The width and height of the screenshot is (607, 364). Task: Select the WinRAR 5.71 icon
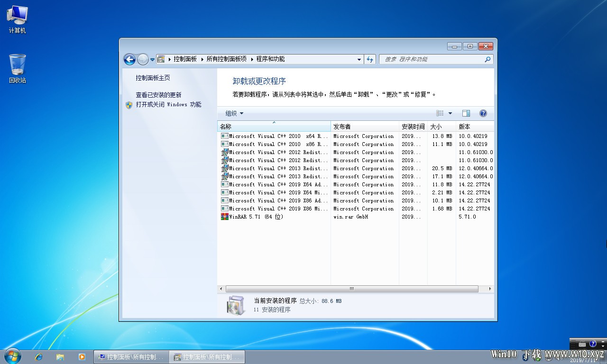[x=224, y=217]
